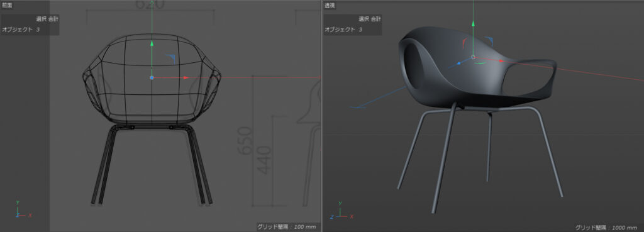
Task: Open the 前面 view label menu
Action: click(x=8, y=5)
